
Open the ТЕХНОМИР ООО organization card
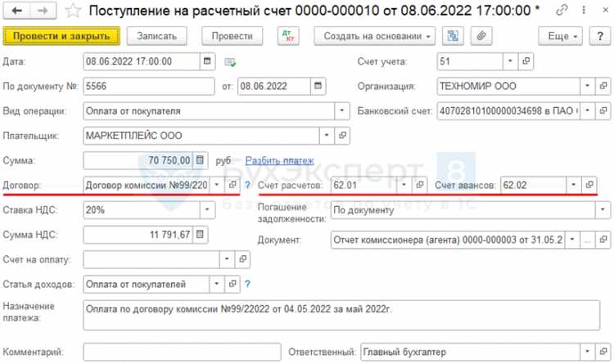[x=603, y=86]
